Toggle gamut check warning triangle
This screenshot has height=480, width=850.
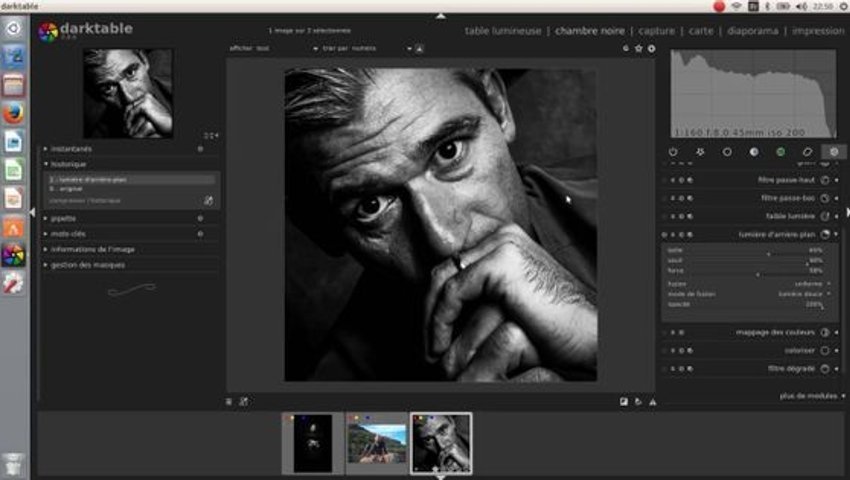(653, 402)
